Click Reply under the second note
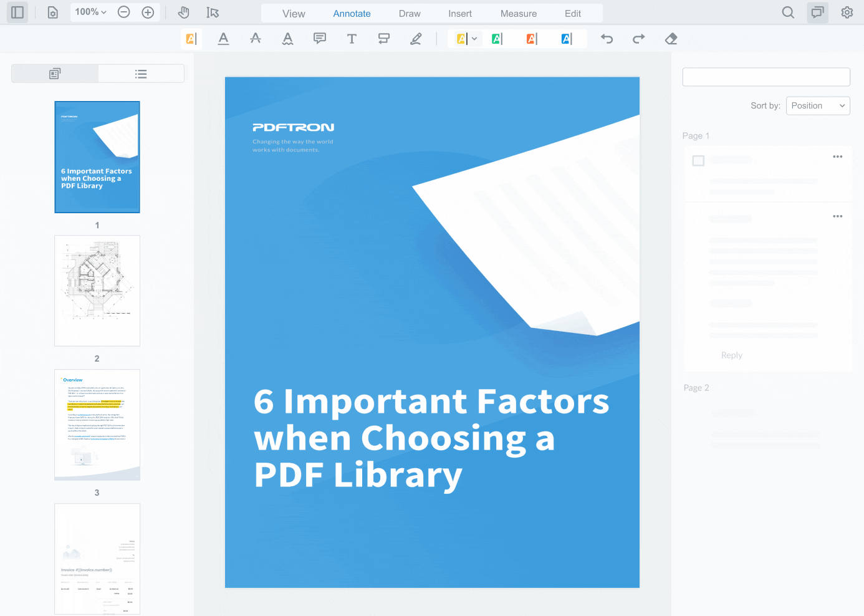Image resolution: width=864 pixels, height=616 pixels. pyautogui.click(x=731, y=355)
